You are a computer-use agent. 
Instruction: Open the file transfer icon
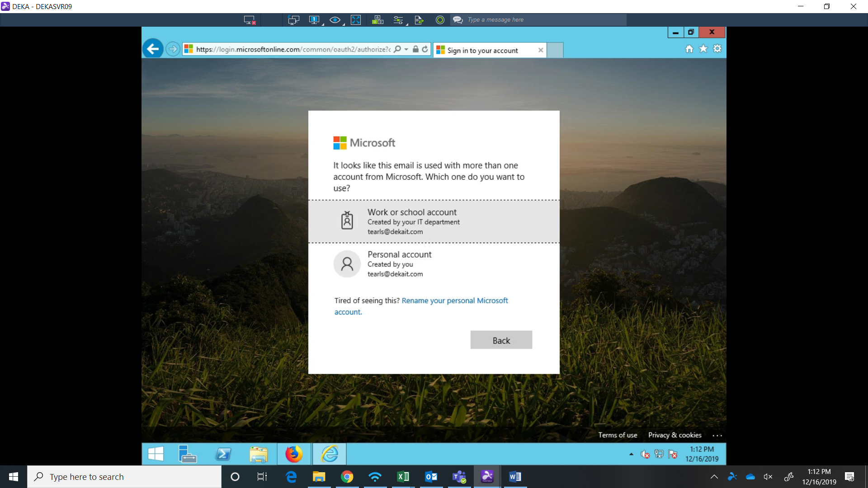tap(419, 20)
